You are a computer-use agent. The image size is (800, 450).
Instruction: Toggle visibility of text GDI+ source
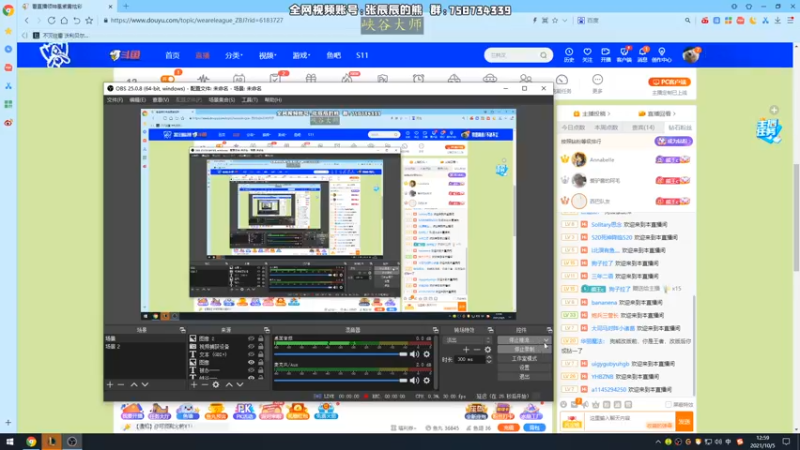[x=251, y=354]
